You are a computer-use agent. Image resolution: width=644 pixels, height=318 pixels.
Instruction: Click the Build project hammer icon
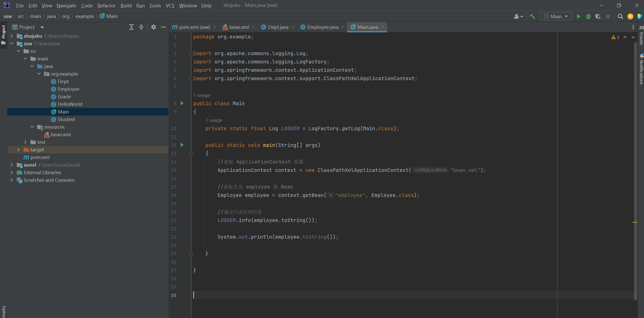532,16
